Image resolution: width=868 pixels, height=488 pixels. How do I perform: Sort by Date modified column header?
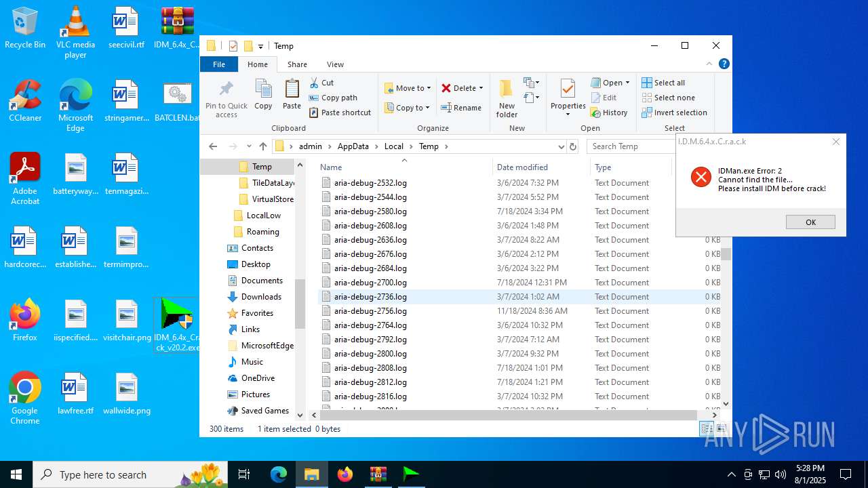(x=541, y=167)
